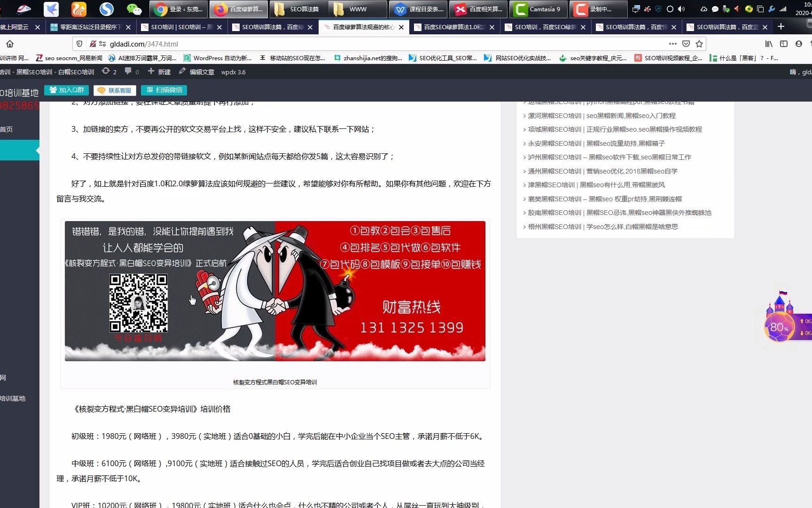Open the blue bird app taskbar icon
Image resolution: width=812 pixels, height=508 pixels.
click(51, 9)
